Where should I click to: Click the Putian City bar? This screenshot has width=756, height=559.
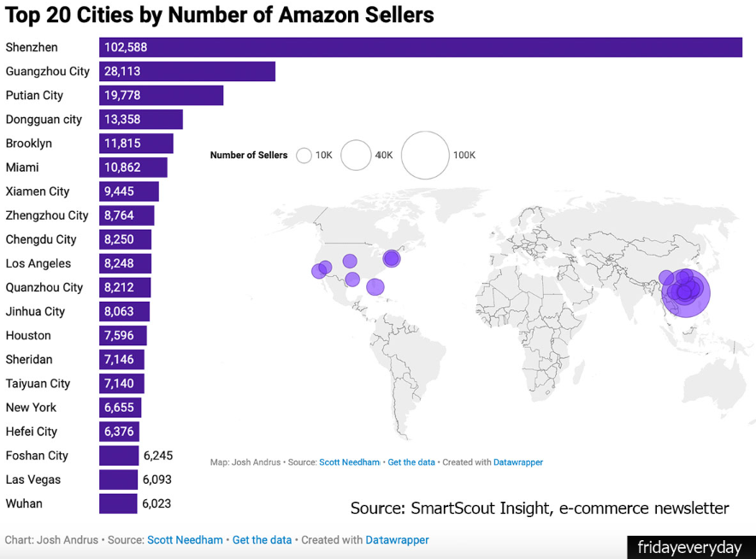point(161,96)
